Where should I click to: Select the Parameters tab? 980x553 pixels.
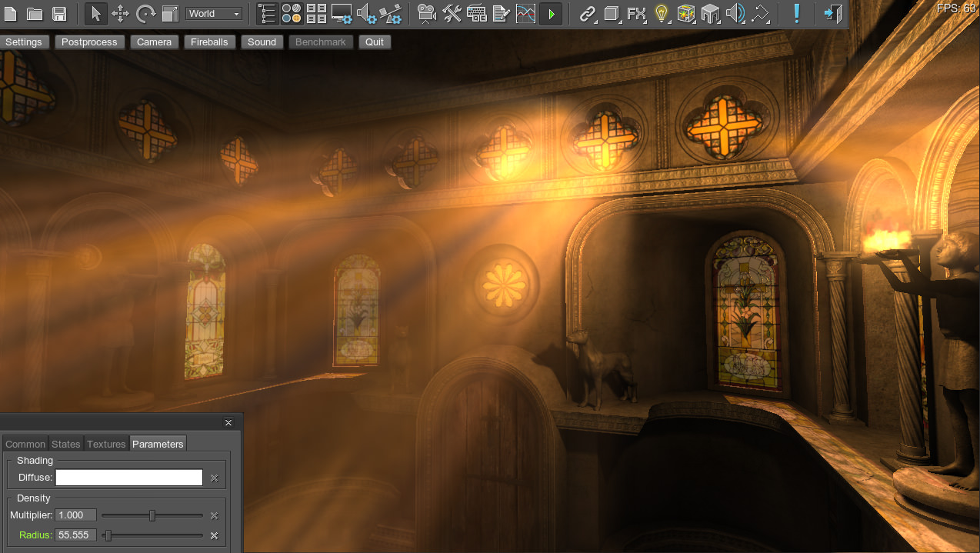pos(158,444)
